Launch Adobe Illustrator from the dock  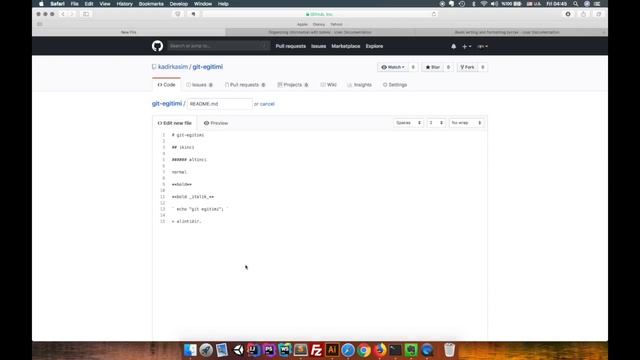coord(332,350)
